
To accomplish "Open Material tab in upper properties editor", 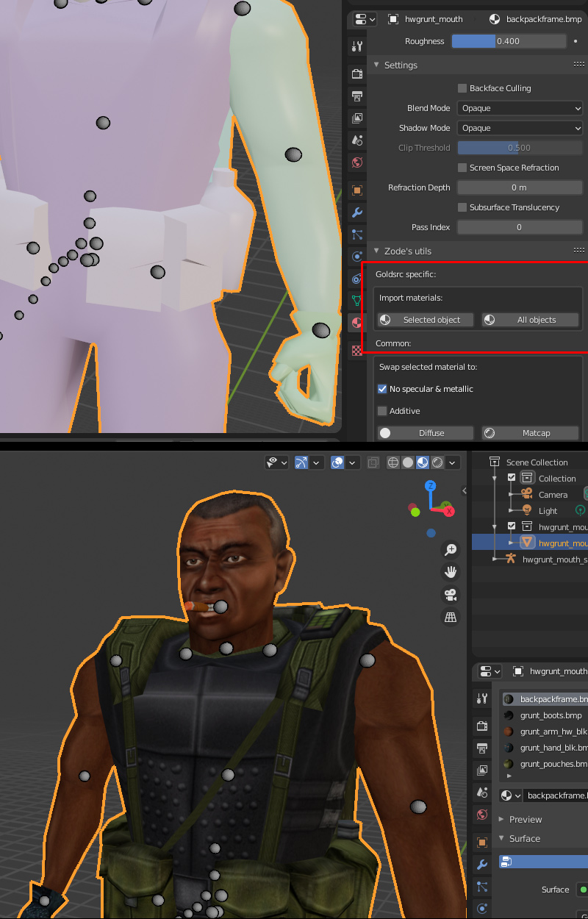I will (x=357, y=322).
